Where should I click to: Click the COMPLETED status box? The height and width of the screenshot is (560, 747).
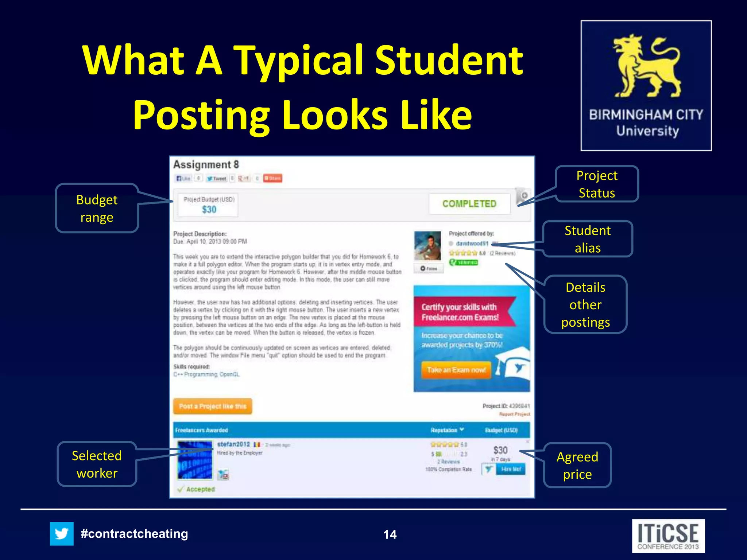click(x=469, y=204)
